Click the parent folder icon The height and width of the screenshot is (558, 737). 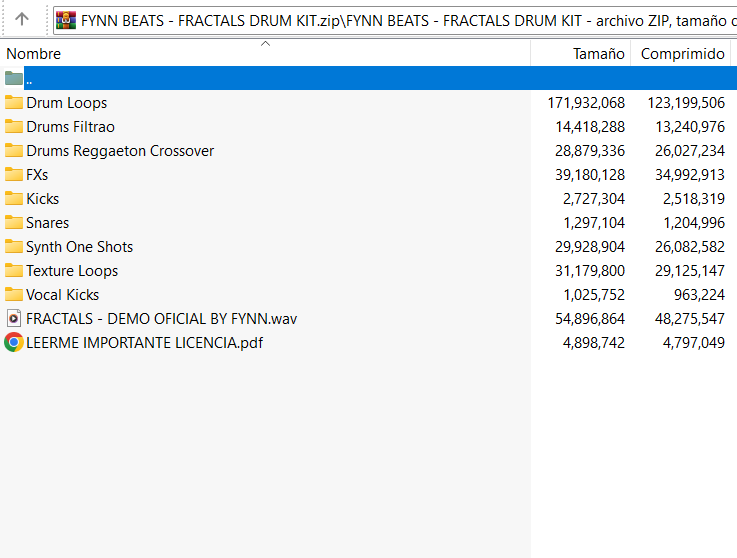tap(14, 78)
